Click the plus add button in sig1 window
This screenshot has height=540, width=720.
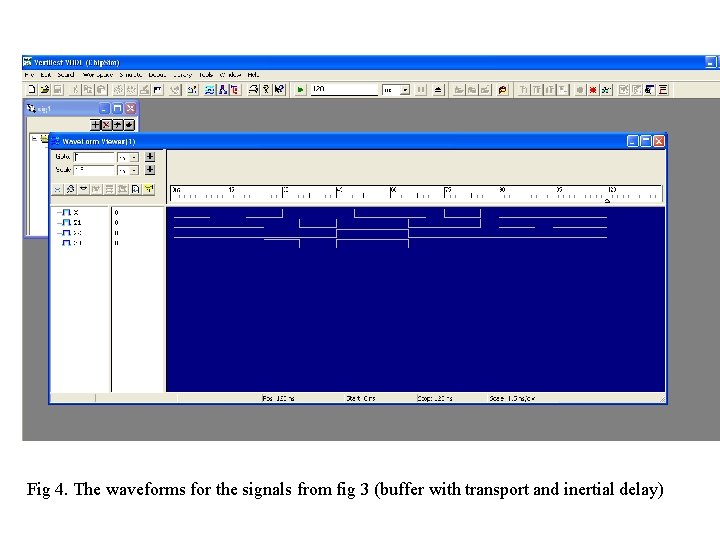click(95, 124)
